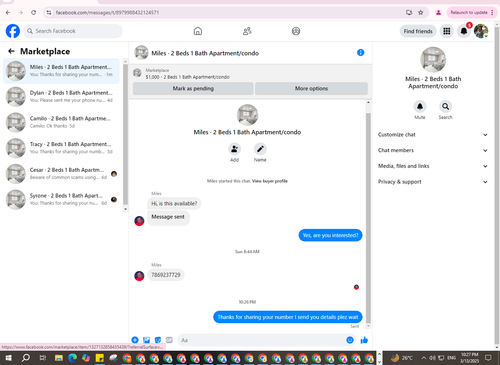This screenshot has width=500, height=365.
Task: Click the browser address bar URL
Action: [x=107, y=12]
